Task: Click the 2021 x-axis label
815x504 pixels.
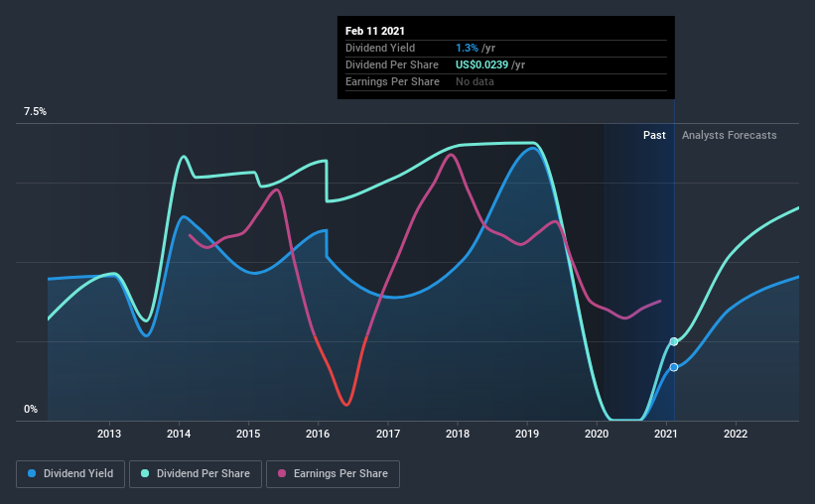Action: [x=666, y=434]
